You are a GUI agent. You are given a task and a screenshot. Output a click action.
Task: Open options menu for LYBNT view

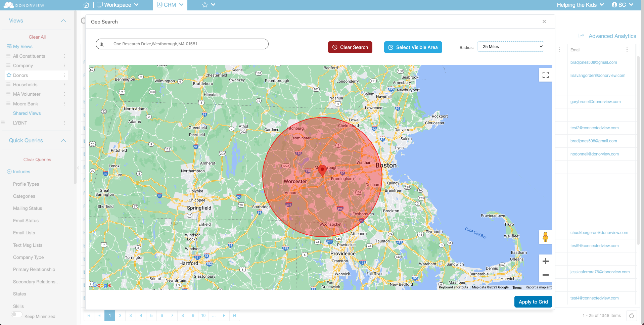(x=64, y=123)
